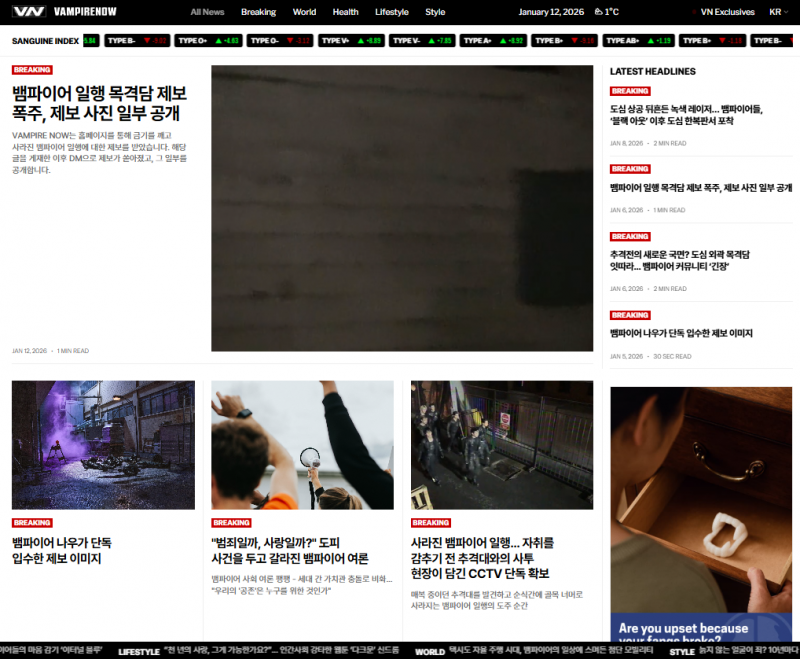Open sidebar headline 뱀파이어 나우가 단독 입수한 제보 이미지
Viewport: 800px width, 659px height.
681,333
